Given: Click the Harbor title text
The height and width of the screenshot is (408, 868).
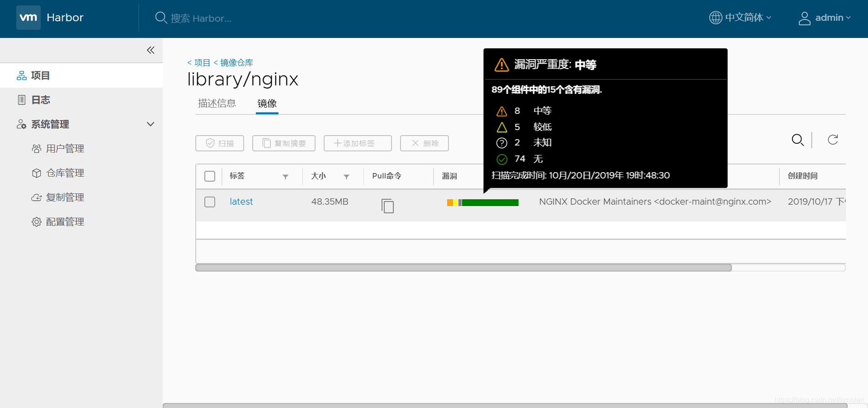Looking at the screenshot, I should click(x=65, y=18).
